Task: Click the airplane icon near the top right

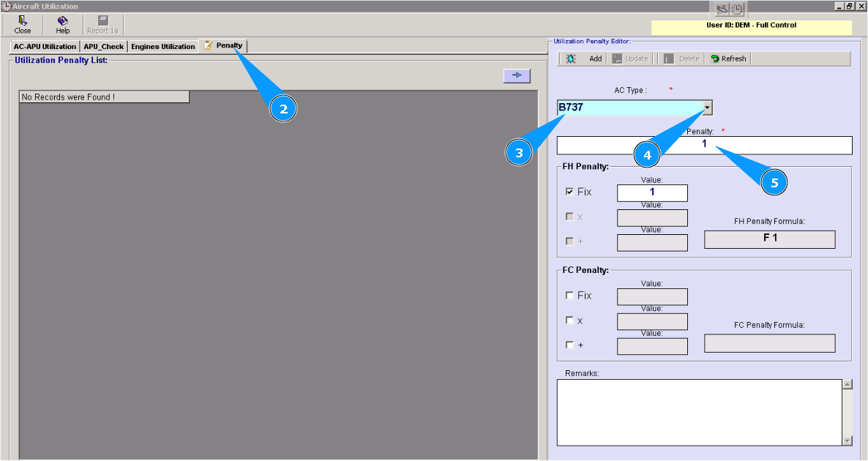Action: [x=722, y=10]
